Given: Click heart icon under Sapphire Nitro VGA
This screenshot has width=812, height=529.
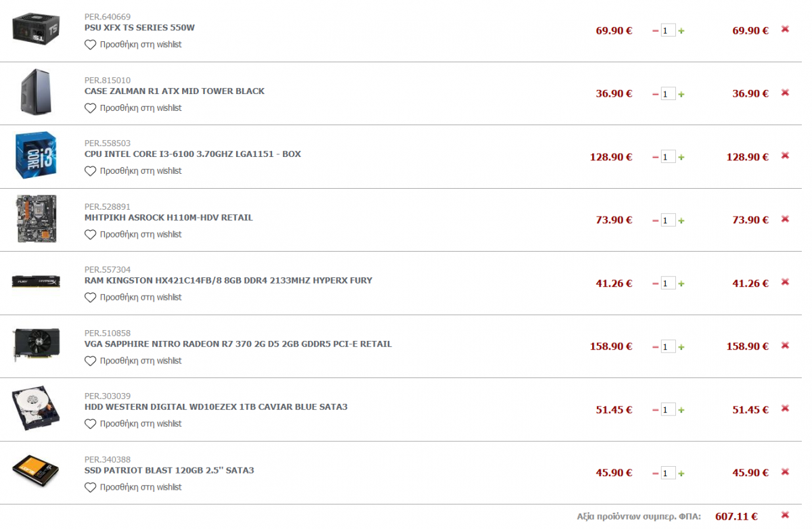Looking at the screenshot, I should 91,361.
